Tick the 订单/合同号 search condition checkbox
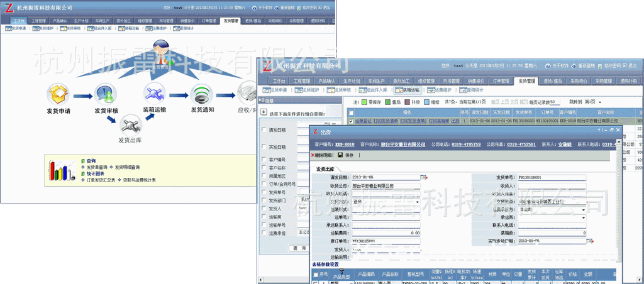The width and height of the screenshot is (644, 284). [x=264, y=184]
